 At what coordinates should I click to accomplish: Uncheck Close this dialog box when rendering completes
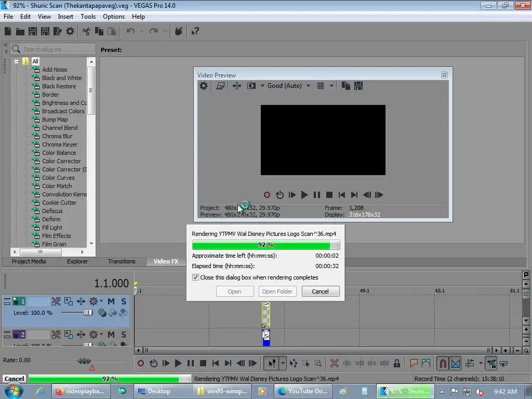[195, 277]
